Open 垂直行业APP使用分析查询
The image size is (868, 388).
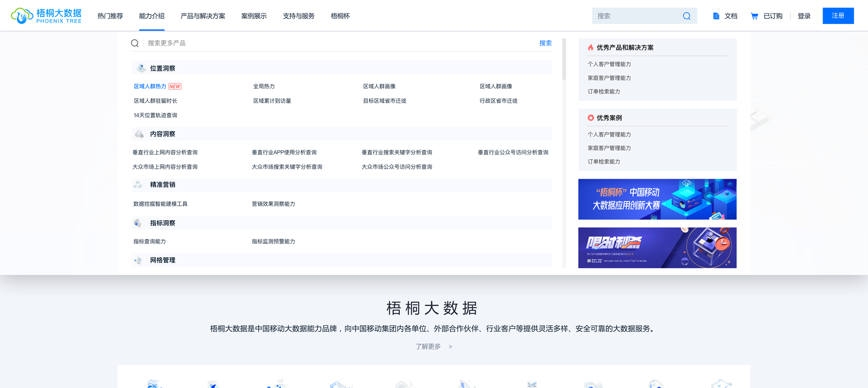coord(284,152)
